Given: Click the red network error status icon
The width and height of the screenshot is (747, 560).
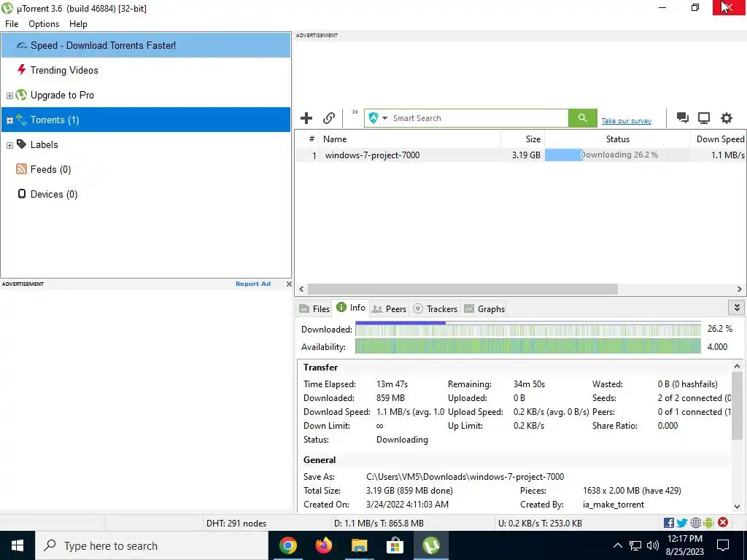Looking at the screenshot, I should (x=723, y=522).
